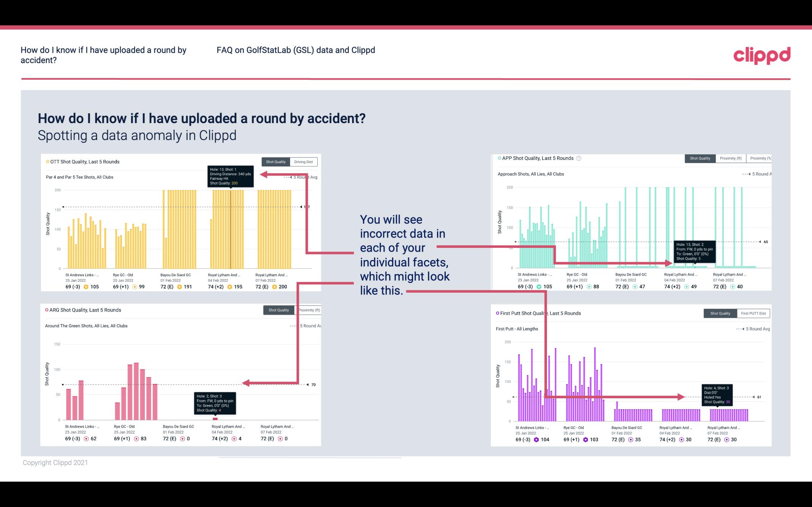The width and height of the screenshot is (812, 507).
Task: Click the red ARG circle icon in title
Action: pos(47,310)
